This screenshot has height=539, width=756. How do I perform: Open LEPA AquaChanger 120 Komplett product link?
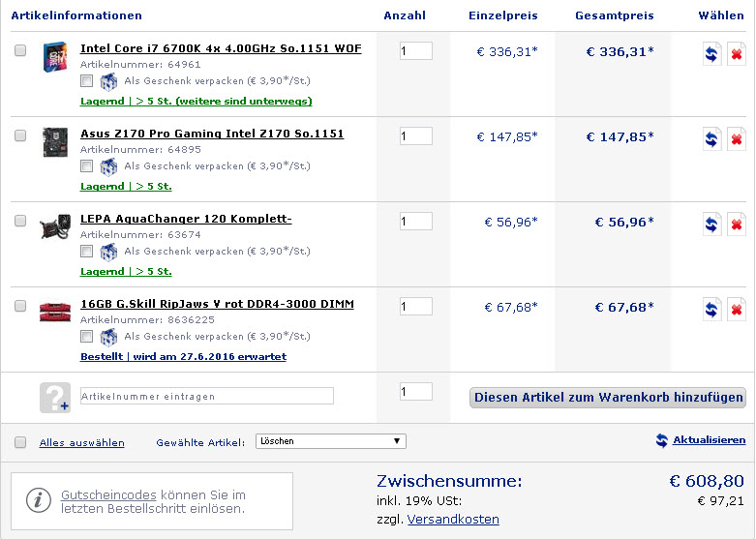point(186,219)
